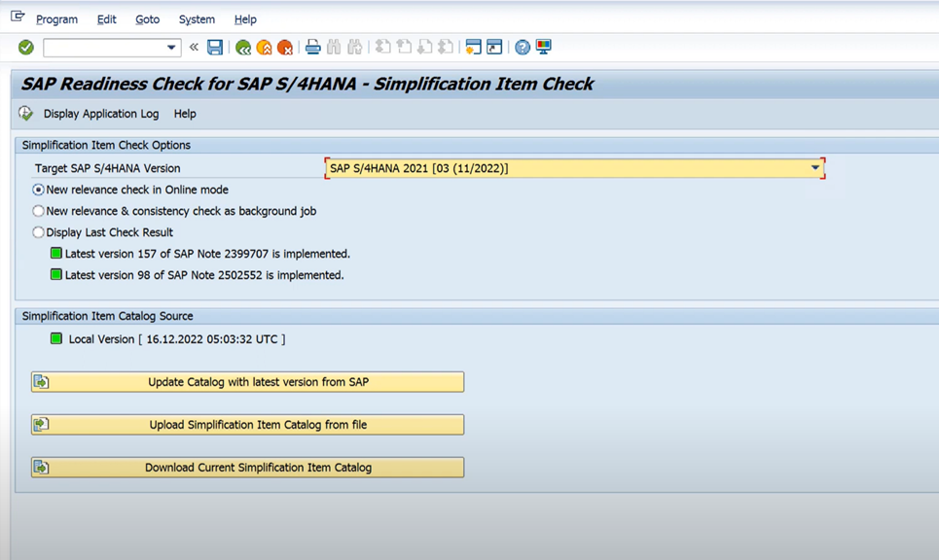
Task: Click the Execute clock icon
Action: 25,113
